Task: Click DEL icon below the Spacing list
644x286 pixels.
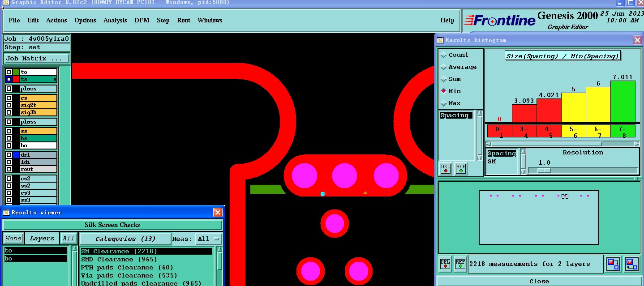Action: (x=446, y=169)
